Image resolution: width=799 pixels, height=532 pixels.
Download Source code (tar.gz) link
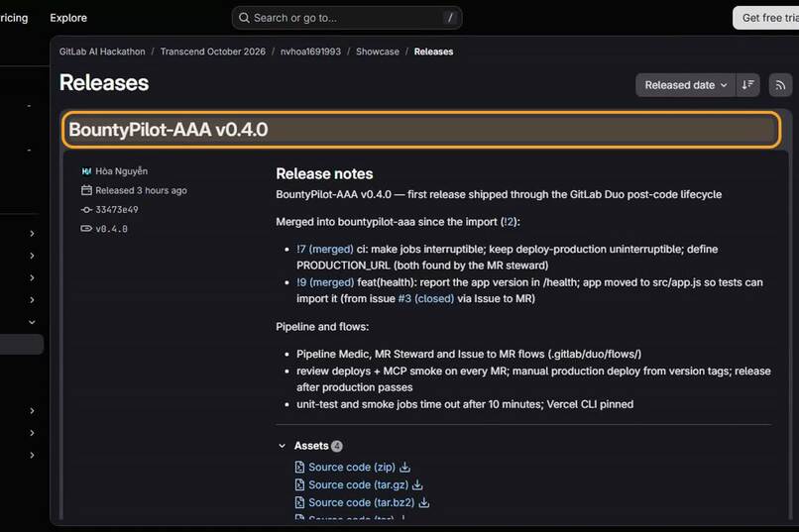pyautogui.click(x=358, y=484)
